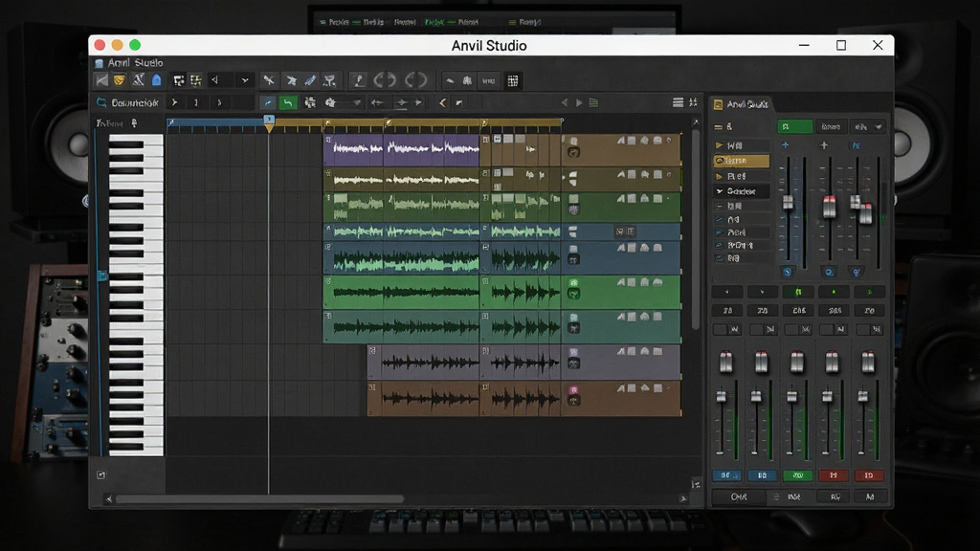Select the arrow pointer tool after the scissors

(291, 80)
